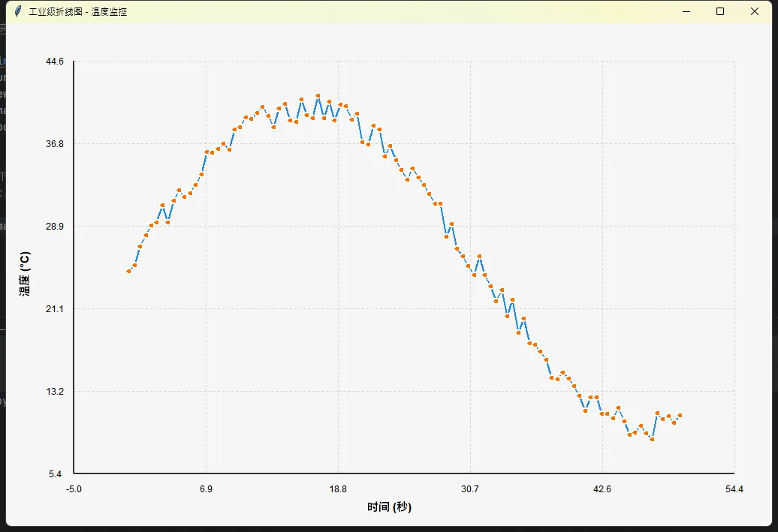The image size is (778, 532).
Task: Click the 54.4 x-axis tick label
Action: coord(734,489)
